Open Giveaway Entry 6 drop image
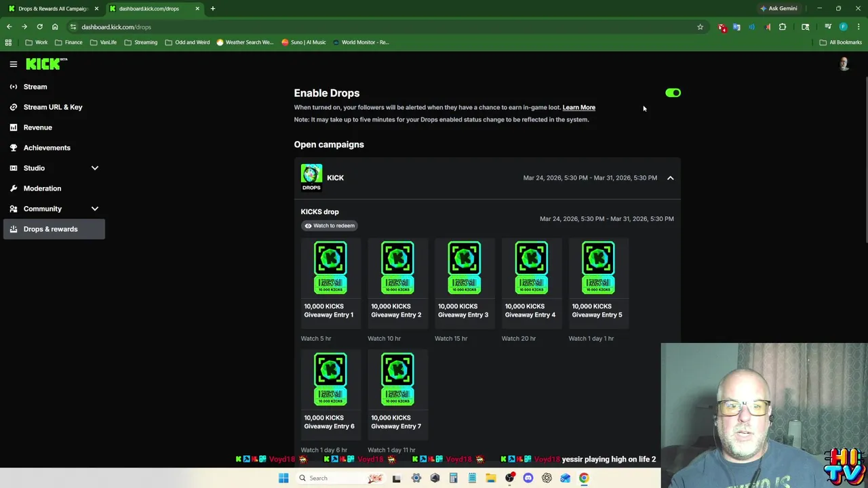This screenshot has width=868, height=488. coord(330,379)
